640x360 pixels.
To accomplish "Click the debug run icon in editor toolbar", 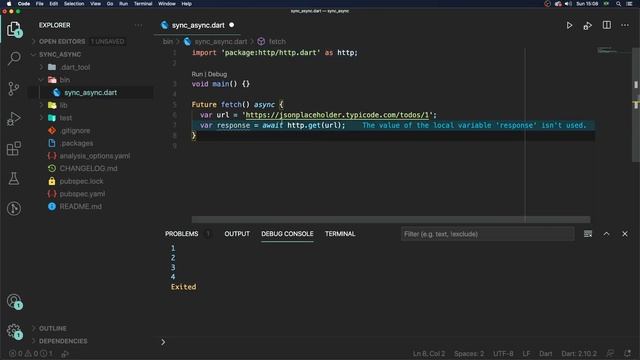I will click(x=588, y=25).
